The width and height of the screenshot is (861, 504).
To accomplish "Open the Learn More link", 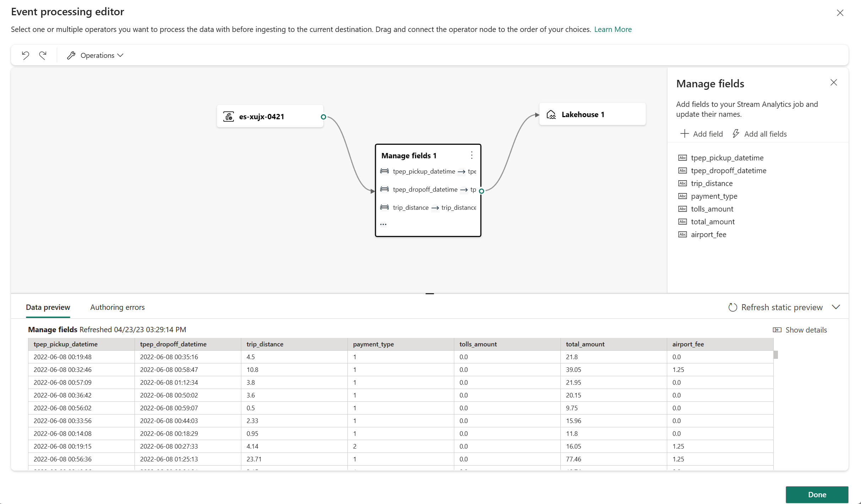I will pyautogui.click(x=613, y=29).
